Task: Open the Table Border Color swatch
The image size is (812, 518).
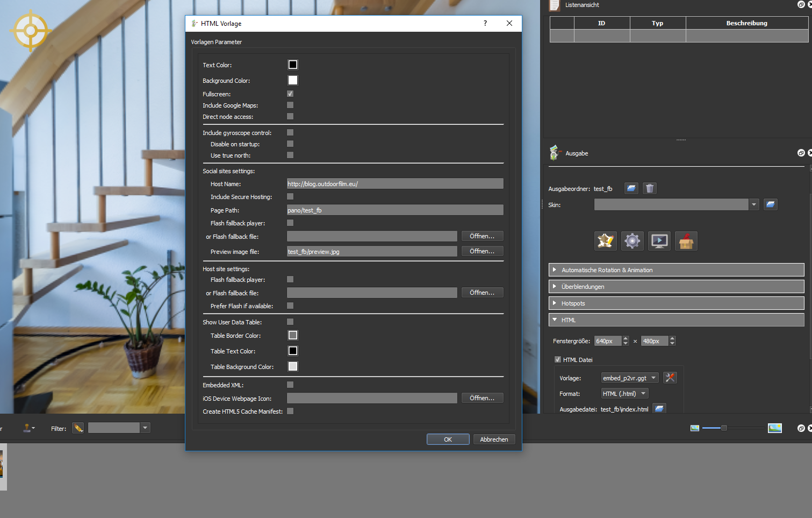Action: 293,335
